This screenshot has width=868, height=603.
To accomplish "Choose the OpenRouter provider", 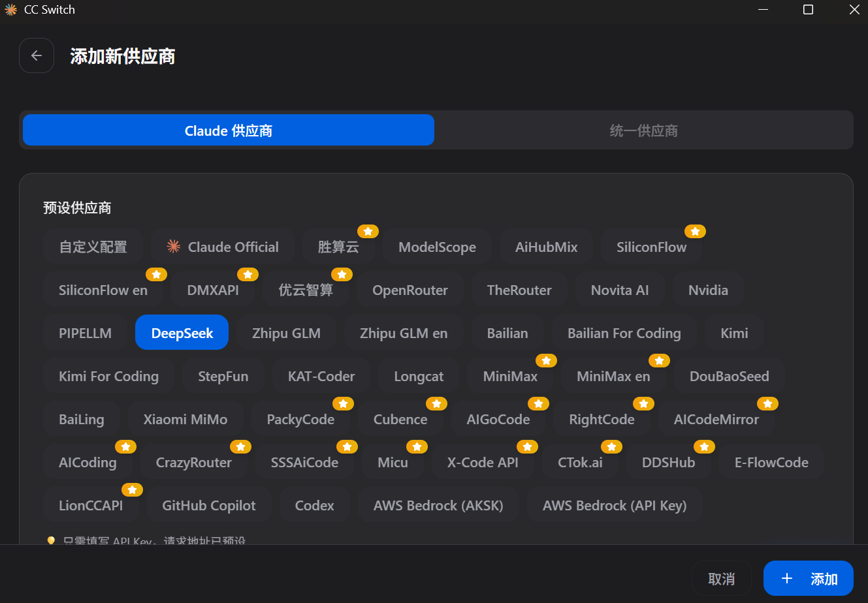I will coord(410,290).
